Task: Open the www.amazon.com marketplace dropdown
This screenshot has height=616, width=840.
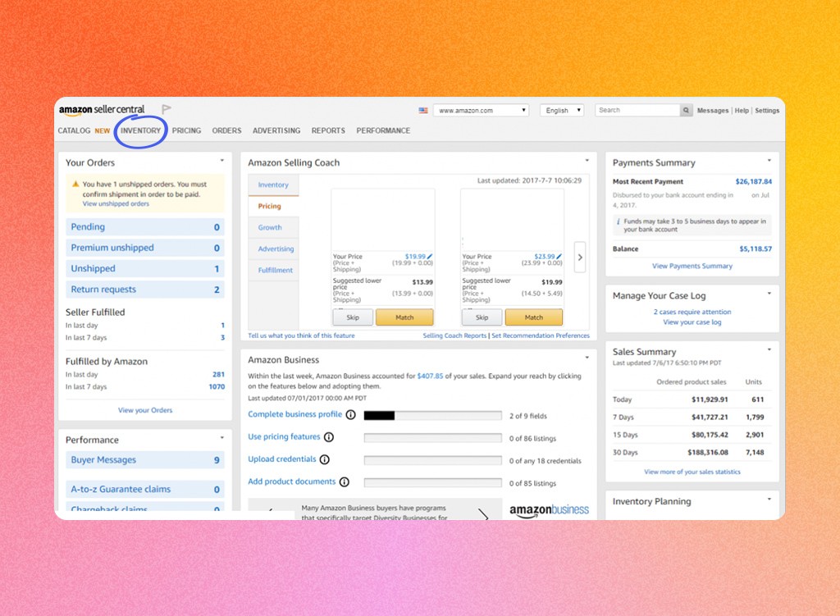Action: click(481, 111)
